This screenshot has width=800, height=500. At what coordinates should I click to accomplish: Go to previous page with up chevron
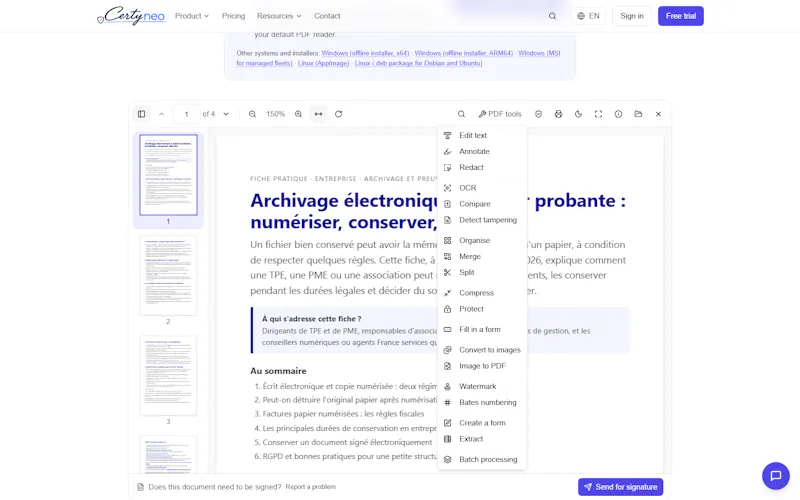pyautogui.click(x=161, y=114)
